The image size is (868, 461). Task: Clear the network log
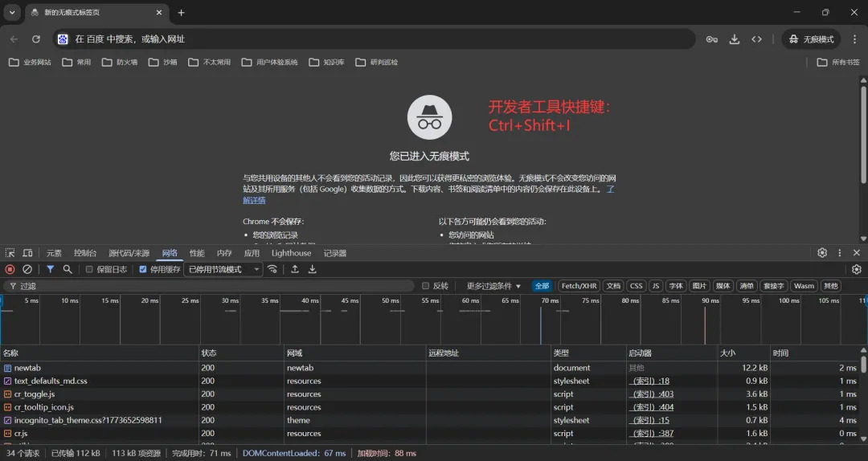[x=27, y=270]
